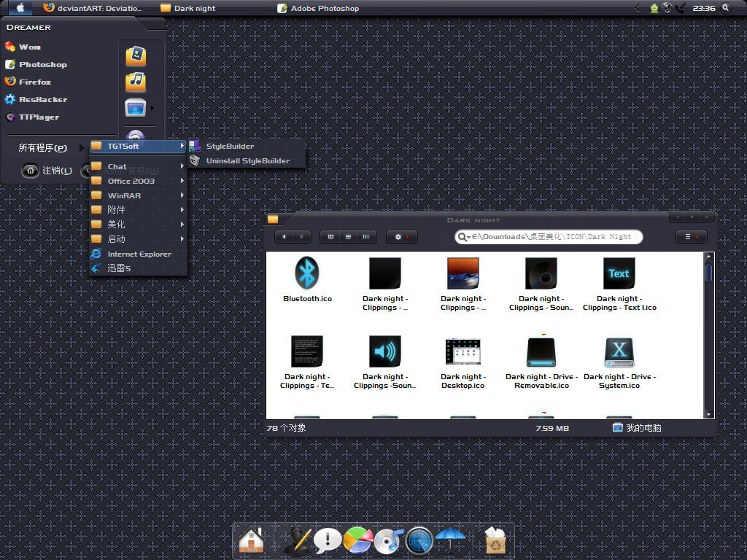This screenshot has height=560, width=747.
Task: Click the file list scrollbar thumb
Action: pyautogui.click(x=708, y=273)
